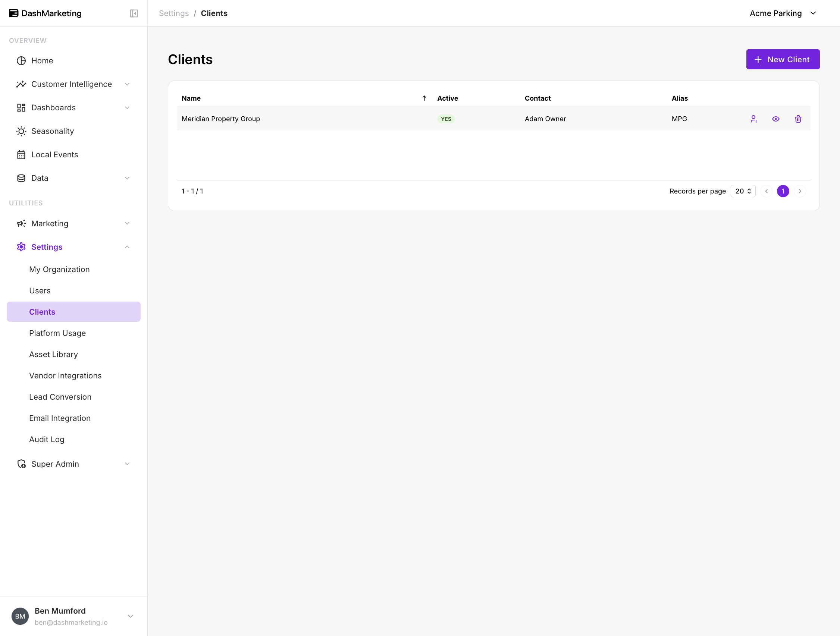View Meridian Property Group via eye icon

(x=776, y=119)
